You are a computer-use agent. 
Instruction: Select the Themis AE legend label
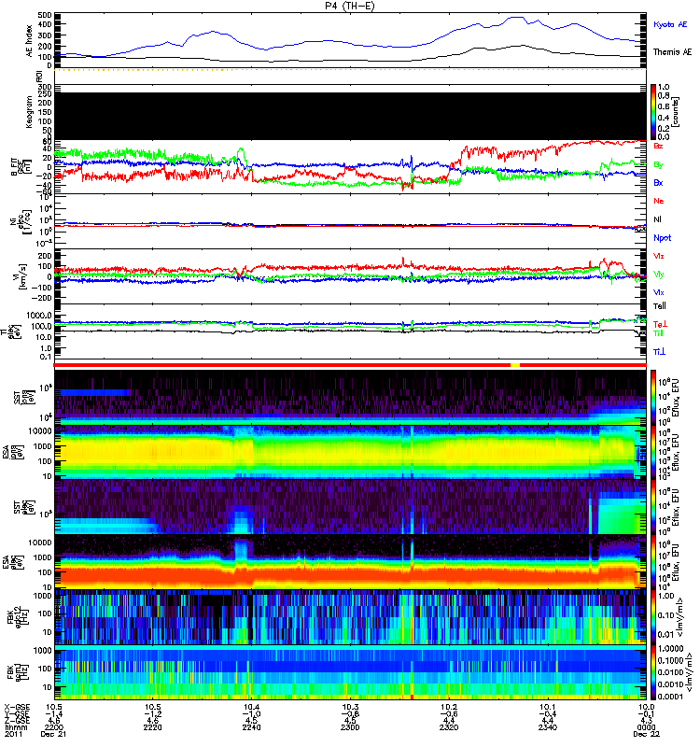tap(672, 52)
